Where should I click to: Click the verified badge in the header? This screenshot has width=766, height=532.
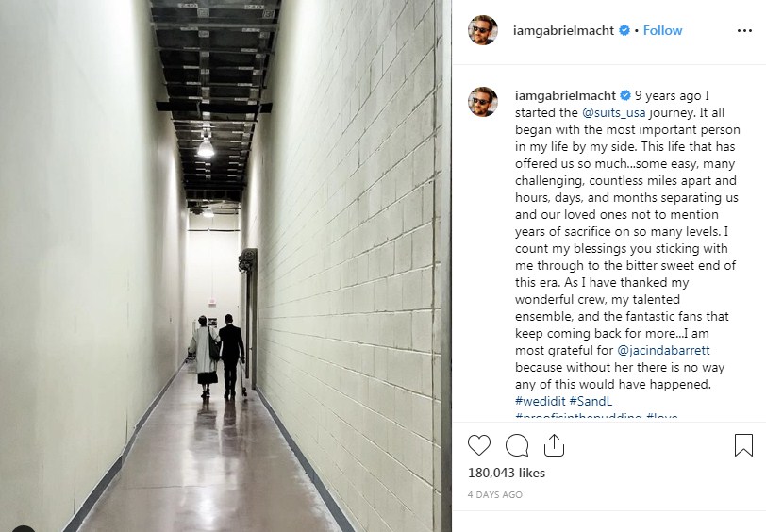pyautogui.click(x=624, y=30)
